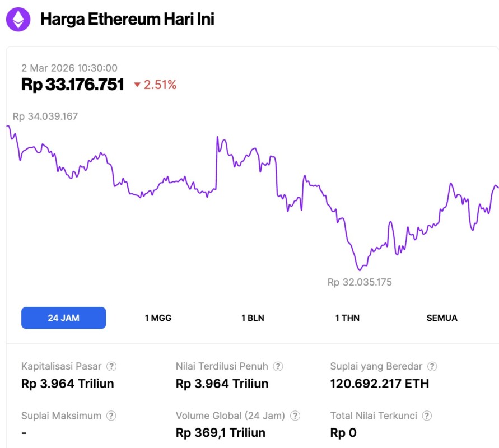
Task: Open Volume Global (24 Jam) help icon
Action: point(295,416)
